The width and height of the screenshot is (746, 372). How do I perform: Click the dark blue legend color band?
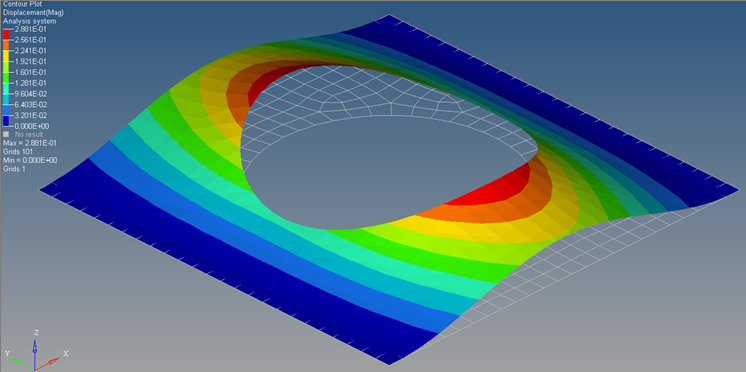pyautogui.click(x=6, y=121)
